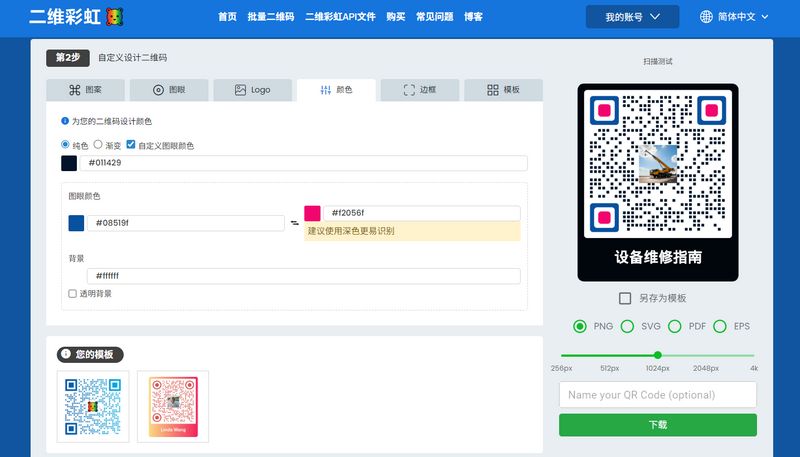Click the 二维彩虹 logo icon
The height and width of the screenshot is (457, 800).
pyautogui.click(x=115, y=17)
